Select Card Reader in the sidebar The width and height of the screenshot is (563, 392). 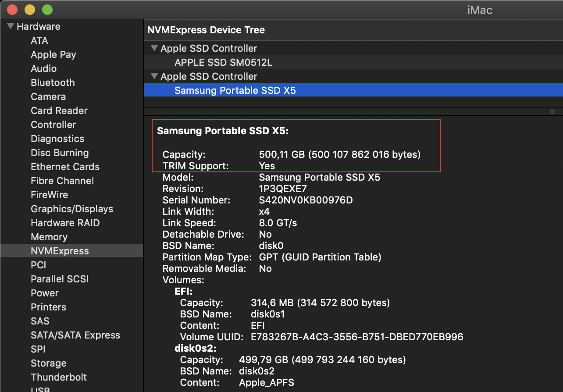click(59, 110)
